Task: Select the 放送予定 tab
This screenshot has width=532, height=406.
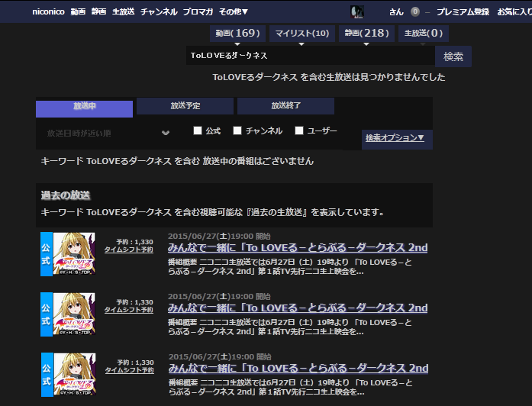Action: (185, 106)
